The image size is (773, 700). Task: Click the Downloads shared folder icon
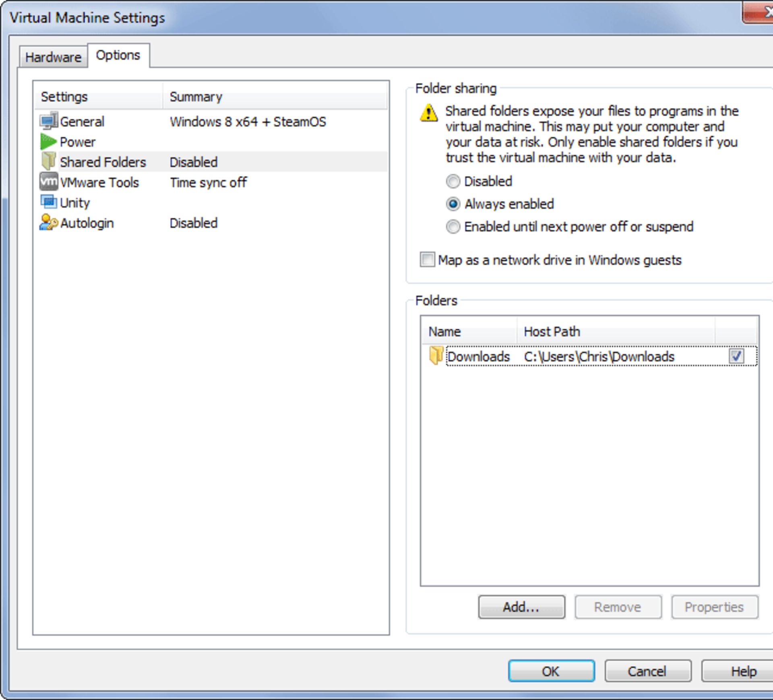coord(436,356)
